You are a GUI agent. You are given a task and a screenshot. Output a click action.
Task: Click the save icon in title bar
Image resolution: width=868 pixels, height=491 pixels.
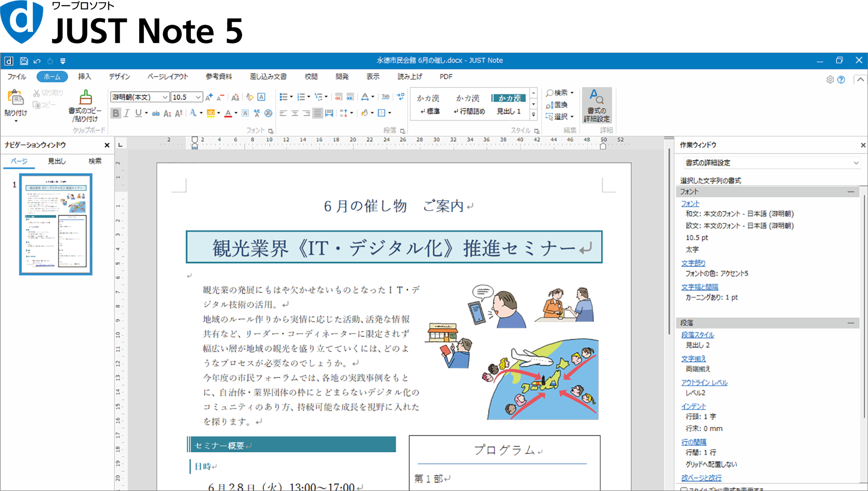coord(24,61)
